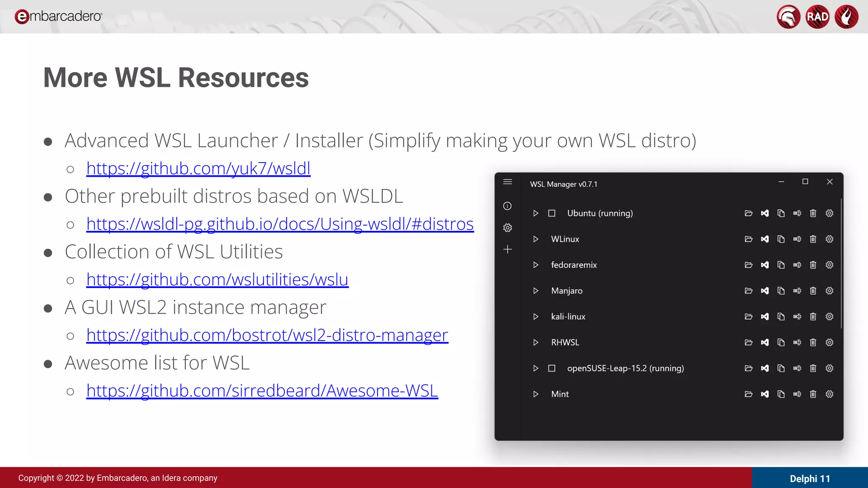Open fedoraremix in Visual Studio Code
868x488 pixels.
(x=765, y=265)
